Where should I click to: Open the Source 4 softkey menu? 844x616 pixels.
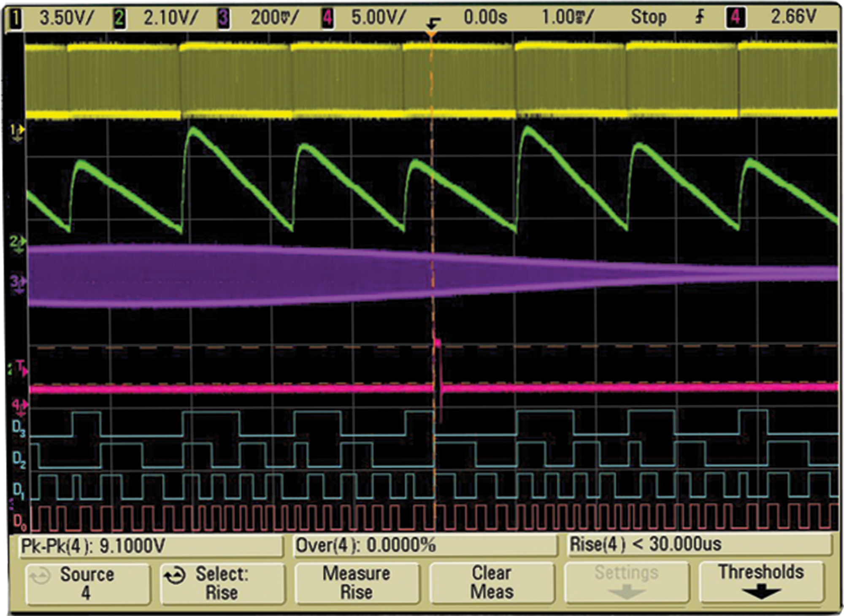coord(87,583)
